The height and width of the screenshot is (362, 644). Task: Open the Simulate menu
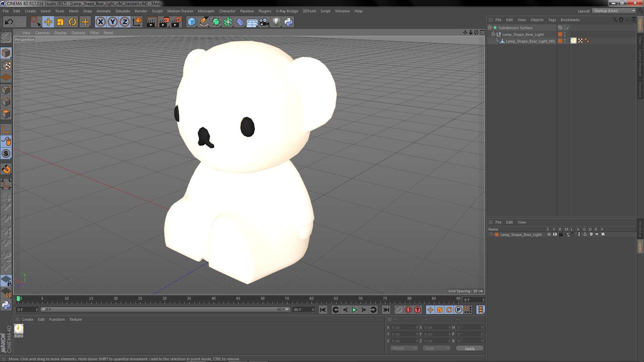(x=122, y=11)
